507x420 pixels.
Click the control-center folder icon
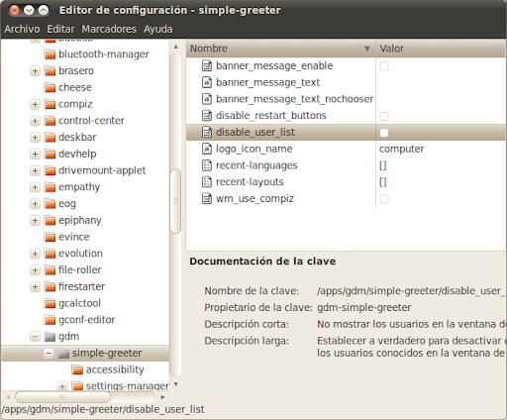click(x=50, y=121)
